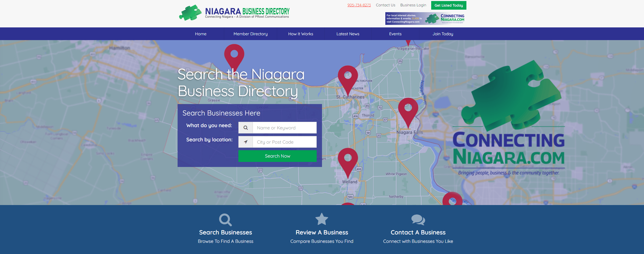The image size is (644, 254).
Task: Click the 'Search by location:' label
Action: 209,140
